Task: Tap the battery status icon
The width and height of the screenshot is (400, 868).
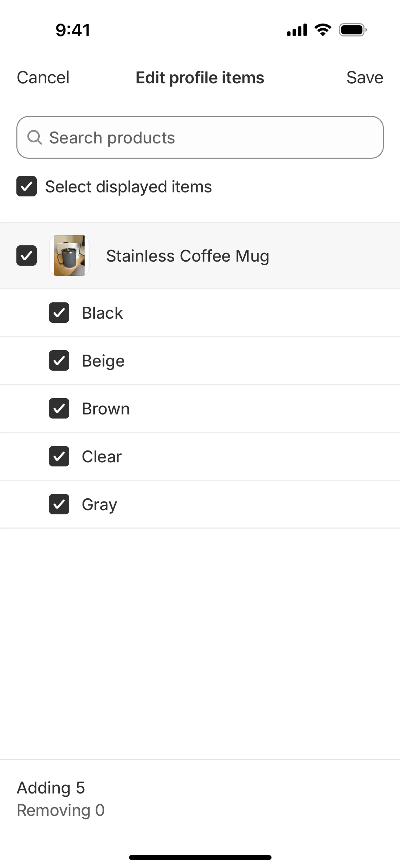Action: [x=352, y=30]
